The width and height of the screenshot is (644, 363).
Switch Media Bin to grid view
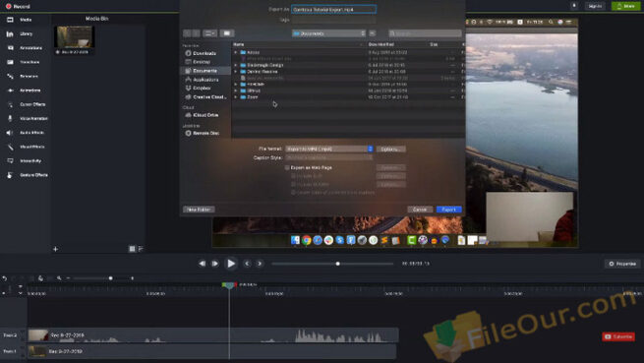(x=133, y=249)
